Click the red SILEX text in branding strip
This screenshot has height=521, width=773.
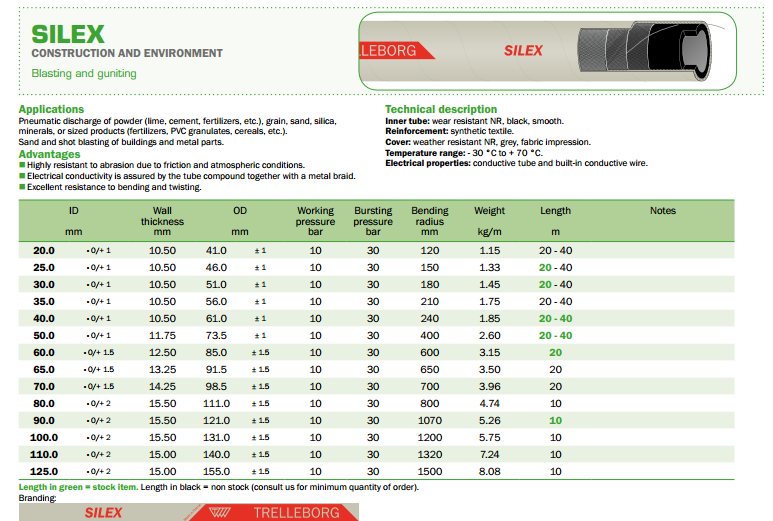click(x=101, y=512)
